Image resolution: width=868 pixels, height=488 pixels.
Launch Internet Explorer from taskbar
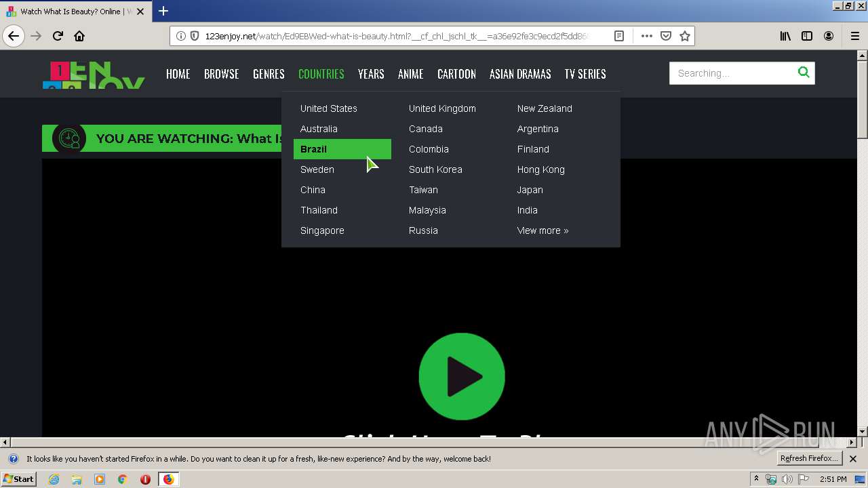tap(54, 479)
